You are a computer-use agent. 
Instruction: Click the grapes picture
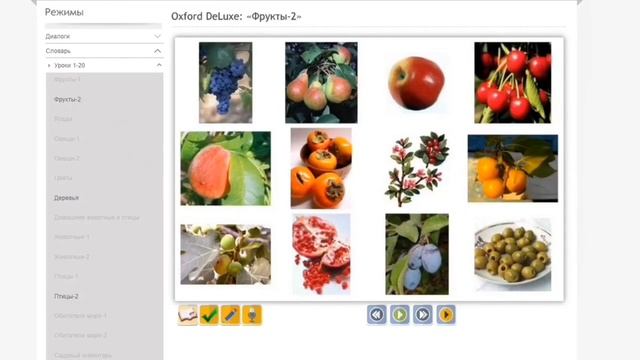pos(225,82)
